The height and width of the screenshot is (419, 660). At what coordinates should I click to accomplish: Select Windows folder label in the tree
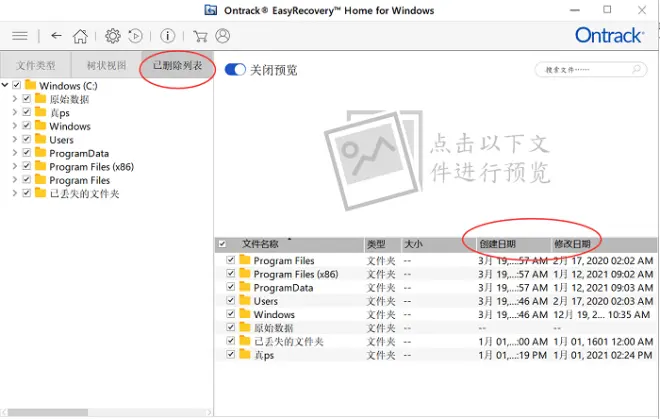tap(70, 126)
